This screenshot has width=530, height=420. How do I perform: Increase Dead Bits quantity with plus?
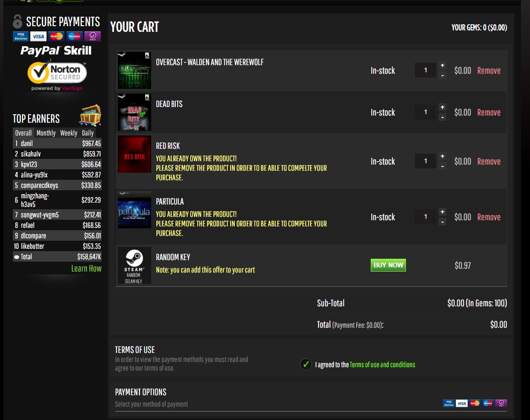[442, 107]
